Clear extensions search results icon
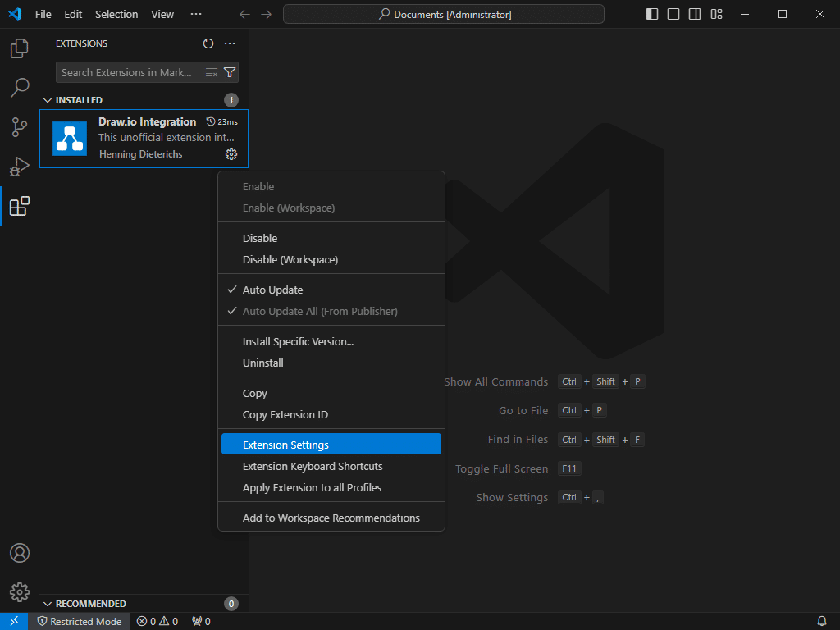 tap(212, 72)
